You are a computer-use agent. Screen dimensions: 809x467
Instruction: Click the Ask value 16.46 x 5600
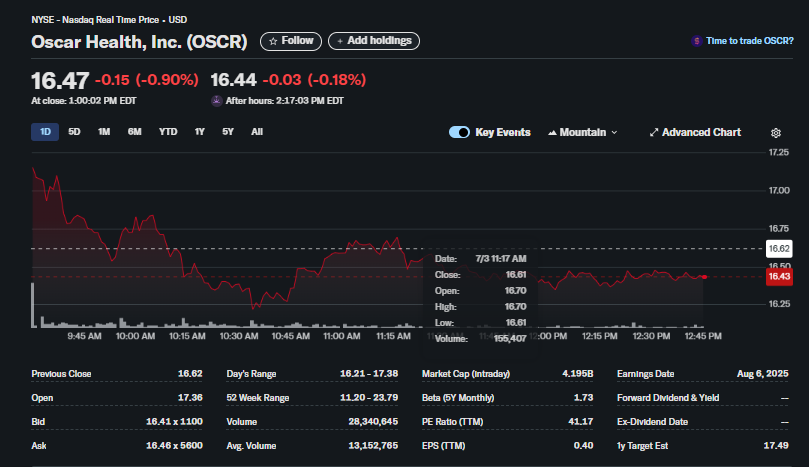pyautogui.click(x=174, y=445)
